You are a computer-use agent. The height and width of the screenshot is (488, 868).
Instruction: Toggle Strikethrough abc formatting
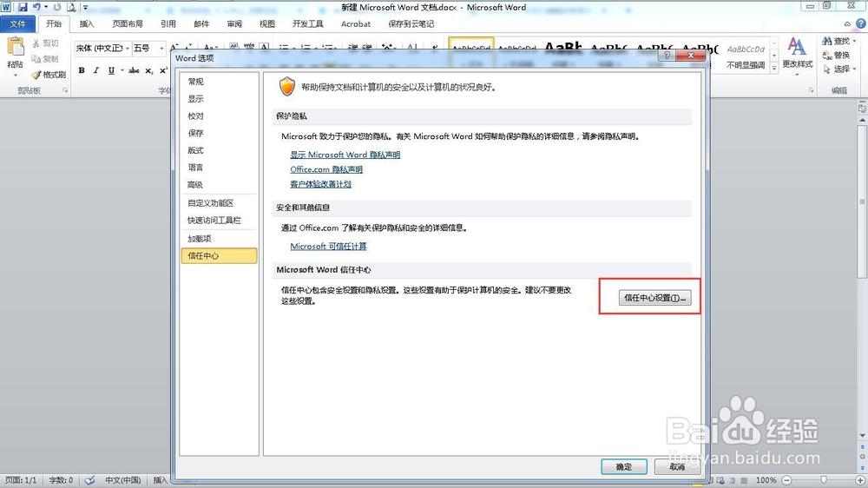(x=134, y=70)
